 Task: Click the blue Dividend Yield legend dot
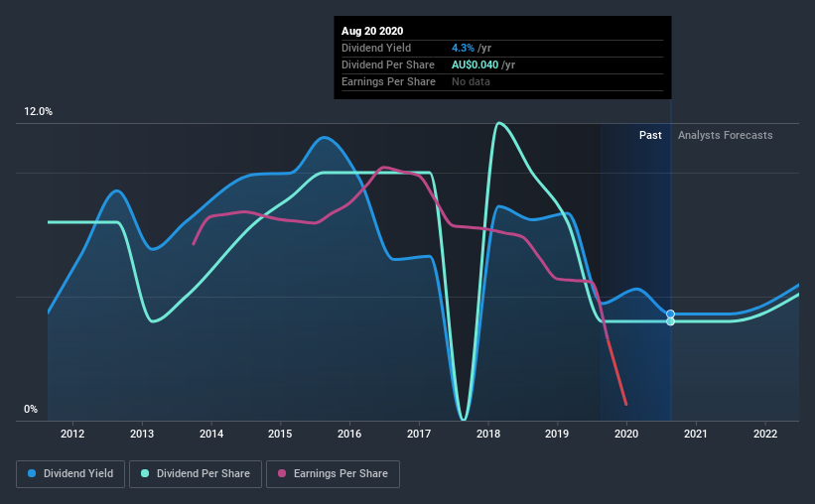(x=32, y=473)
